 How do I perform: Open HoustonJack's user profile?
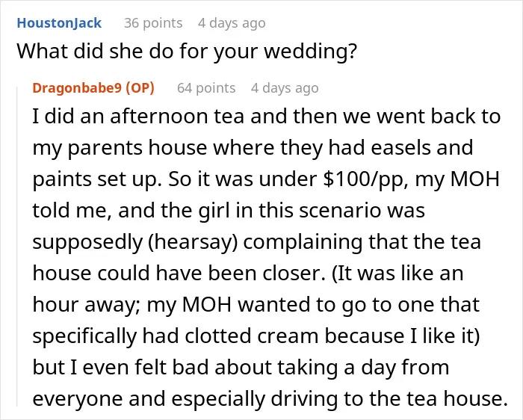[x=59, y=23]
